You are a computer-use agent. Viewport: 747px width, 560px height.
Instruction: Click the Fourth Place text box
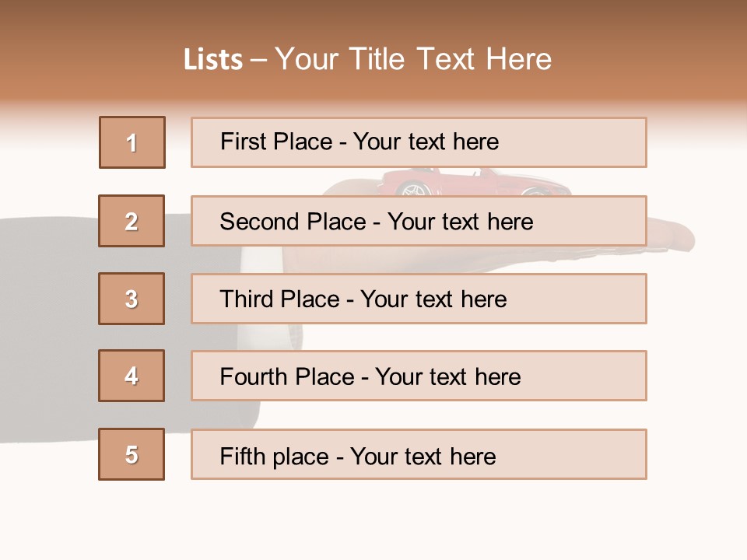pyautogui.click(x=419, y=376)
